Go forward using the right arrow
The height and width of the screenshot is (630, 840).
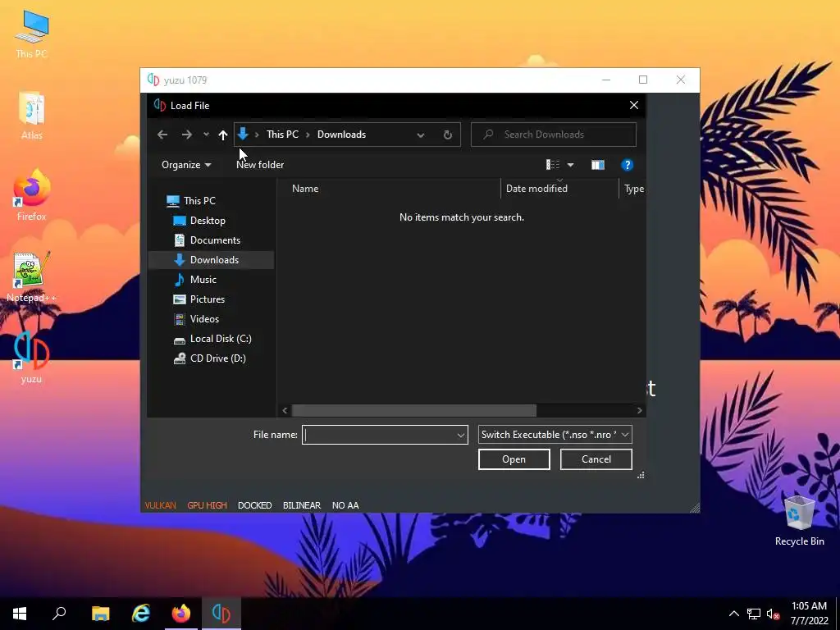coord(186,135)
